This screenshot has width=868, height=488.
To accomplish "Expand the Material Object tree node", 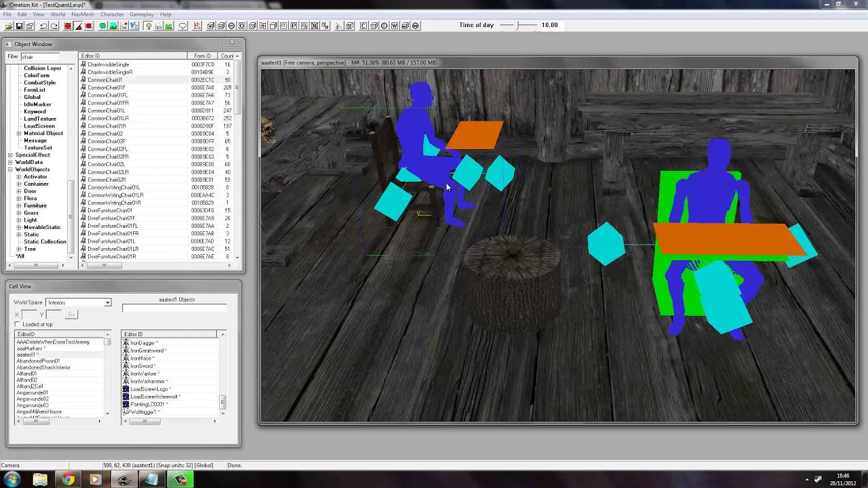I will click(x=18, y=134).
